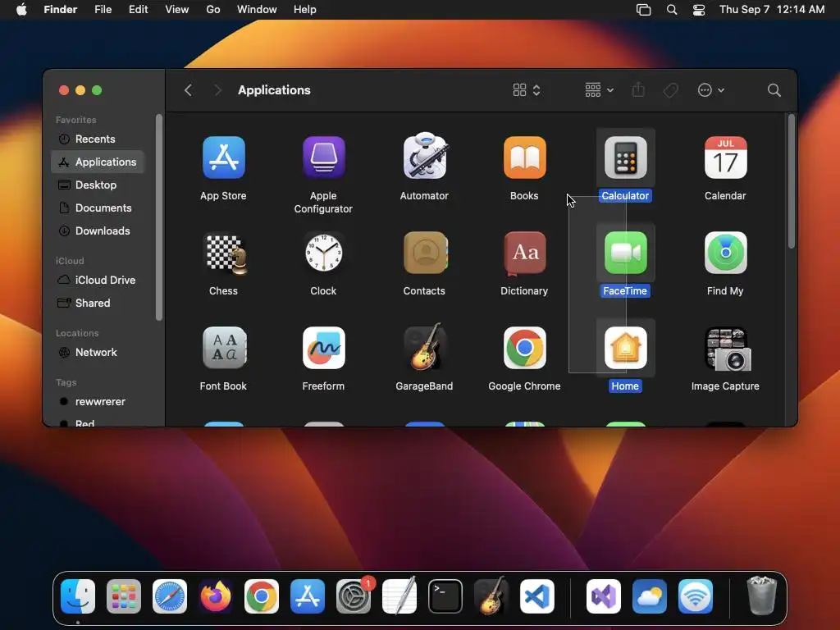Select the Books app icon

point(524,157)
